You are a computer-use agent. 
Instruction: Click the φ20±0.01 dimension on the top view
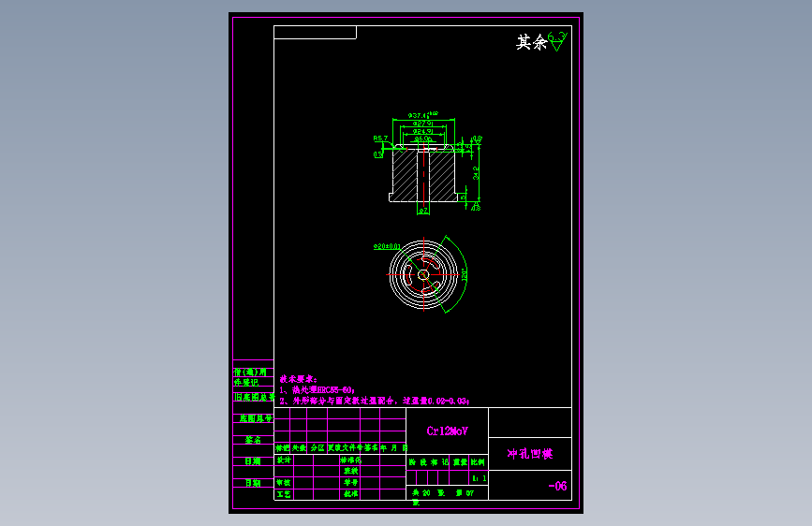pos(387,246)
